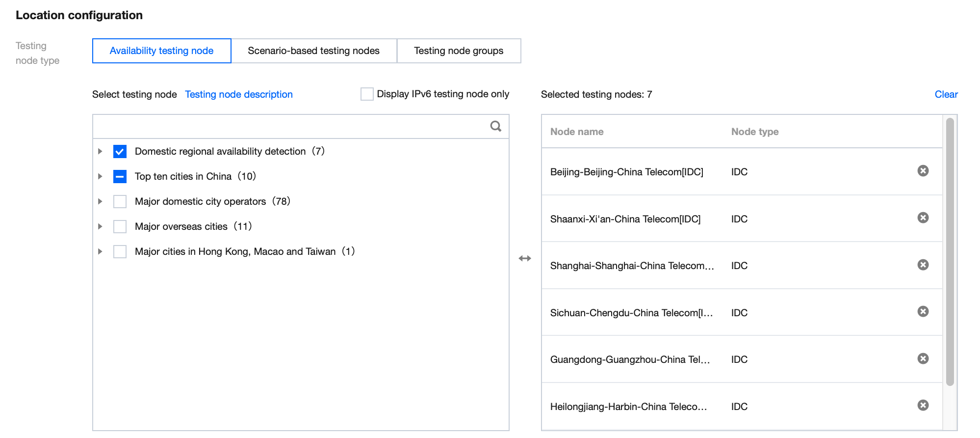Open Testing node description link

pyautogui.click(x=238, y=94)
